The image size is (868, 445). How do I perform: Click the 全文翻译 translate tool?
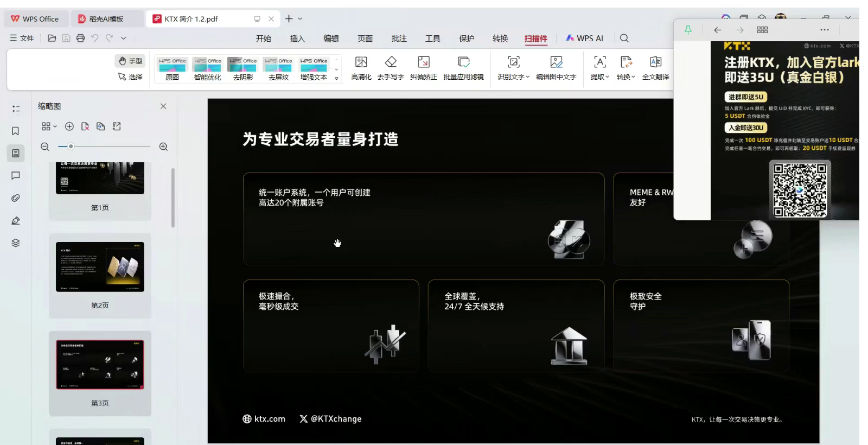655,68
